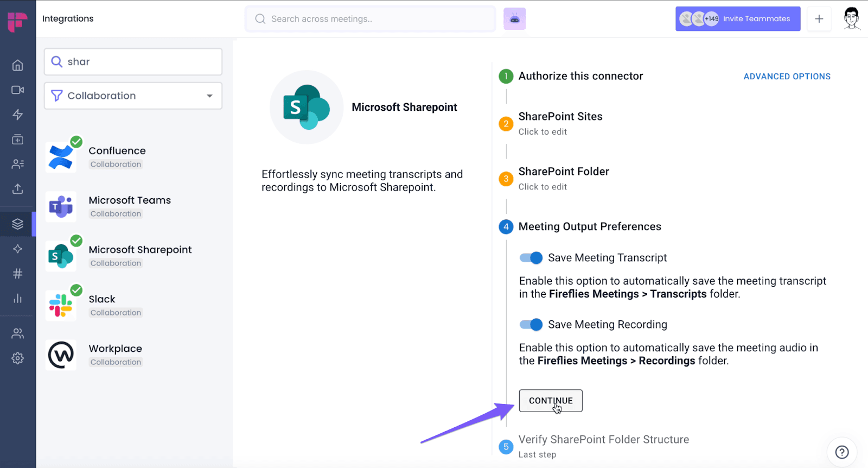Click 'Click to edit' under SharePoint Folder
This screenshot has height=468, width=868.
(x=542, y=187)
